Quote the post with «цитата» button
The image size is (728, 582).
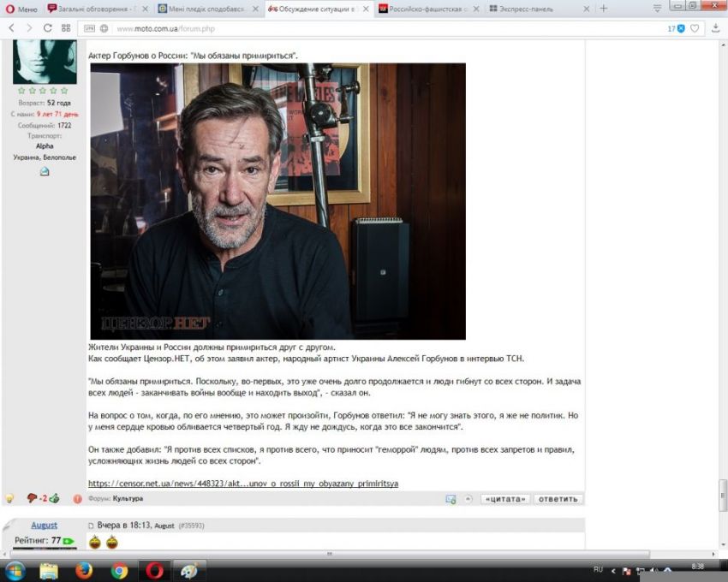(505, 499)
